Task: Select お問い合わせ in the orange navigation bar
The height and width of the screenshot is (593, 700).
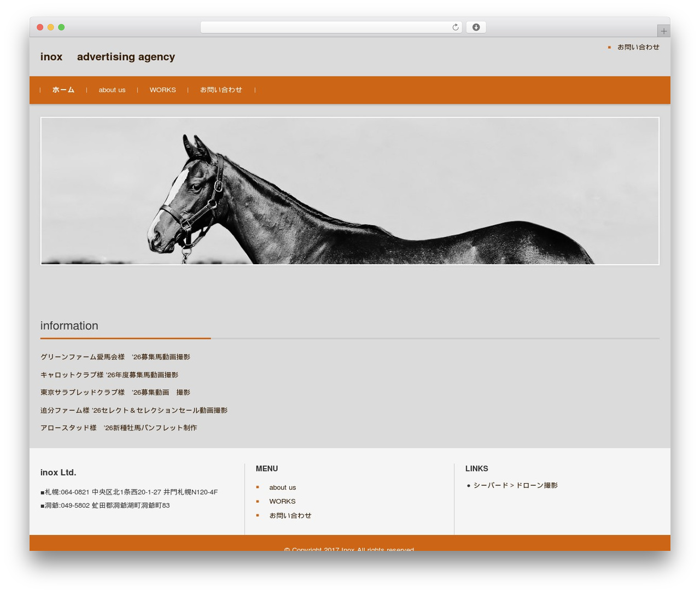Action: [221, 90]
